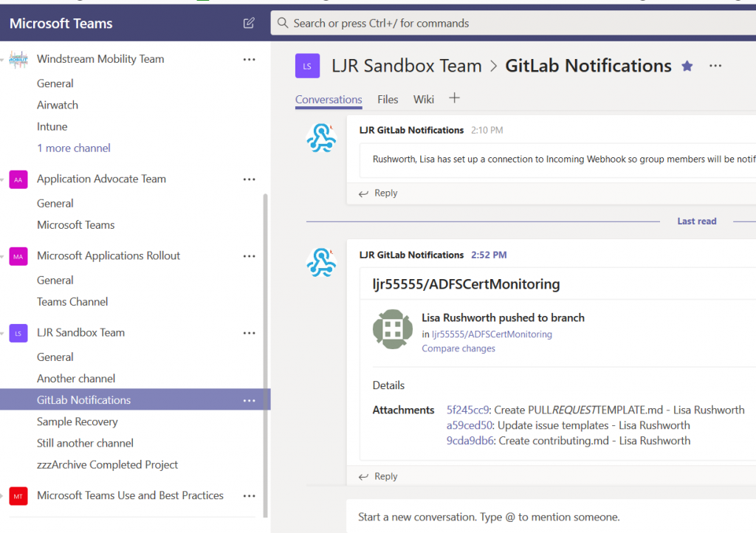Click the plus icon to add a tab
This screenshot has height=533, width=756.
pyautogui.click(x=455, y=97)
